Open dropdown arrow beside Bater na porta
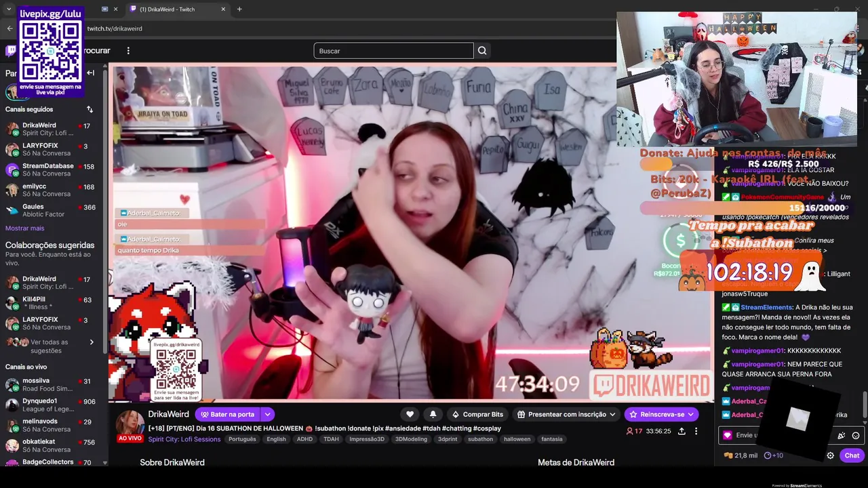 [268, 414]
